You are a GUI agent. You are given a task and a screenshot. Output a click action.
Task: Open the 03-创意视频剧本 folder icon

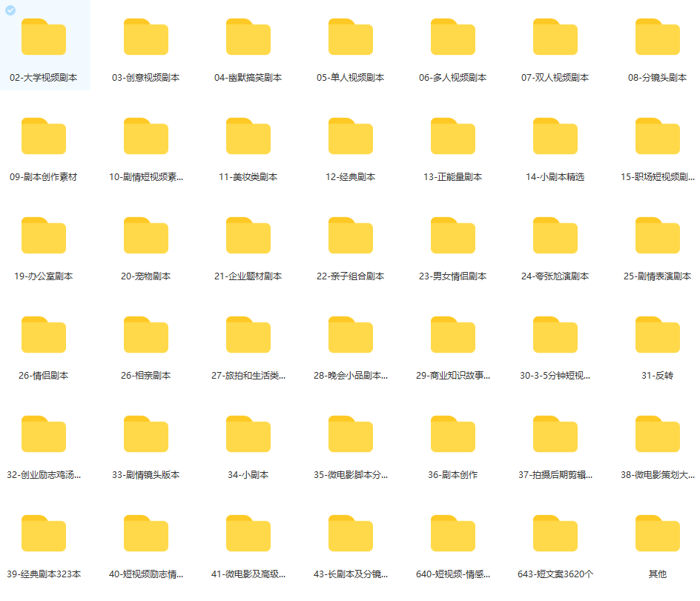tap(146, 37)
